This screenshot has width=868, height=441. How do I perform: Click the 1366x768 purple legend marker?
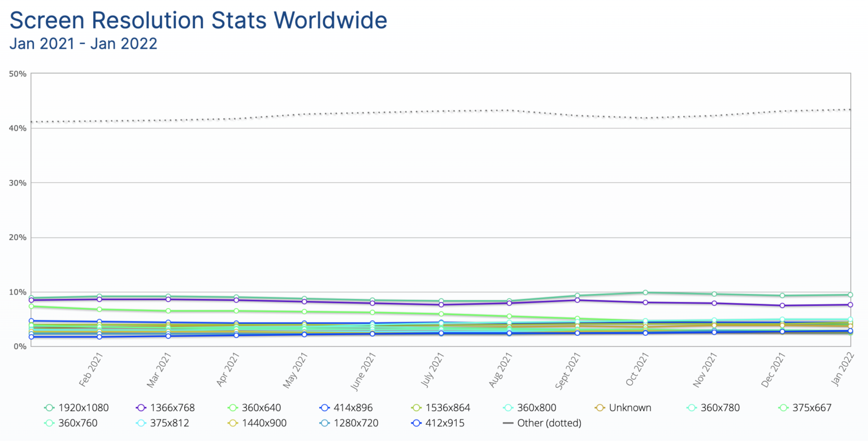point(142,408)
